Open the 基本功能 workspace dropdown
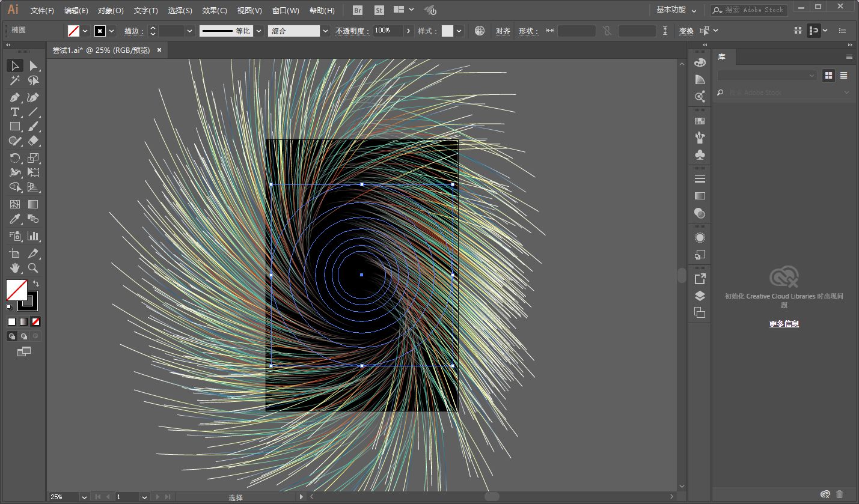Screen dimensions: 859x504 point(676,10)
